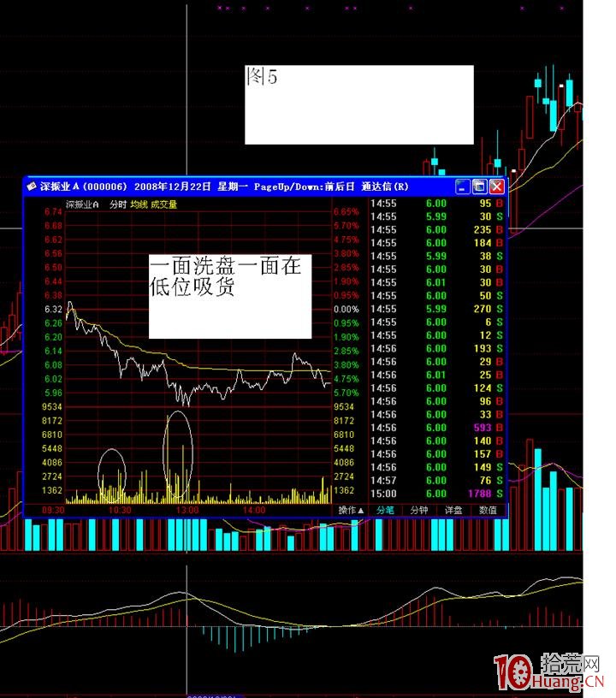This screenshot has width=616, height=698.
Task: Switch to the 分笔 tab
Action: coord(385,510)
